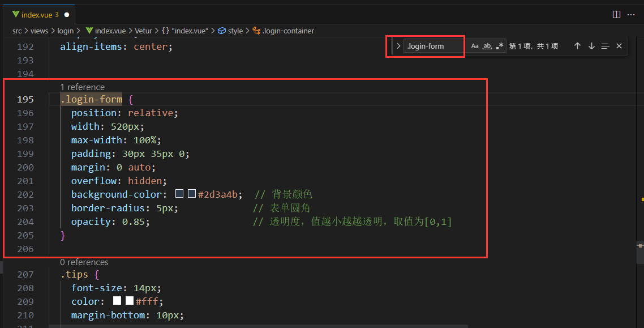This screenshot has height=328, width=644.
Task: Click the comment "// 表单圆角"
Action: [x=282, y=208]
